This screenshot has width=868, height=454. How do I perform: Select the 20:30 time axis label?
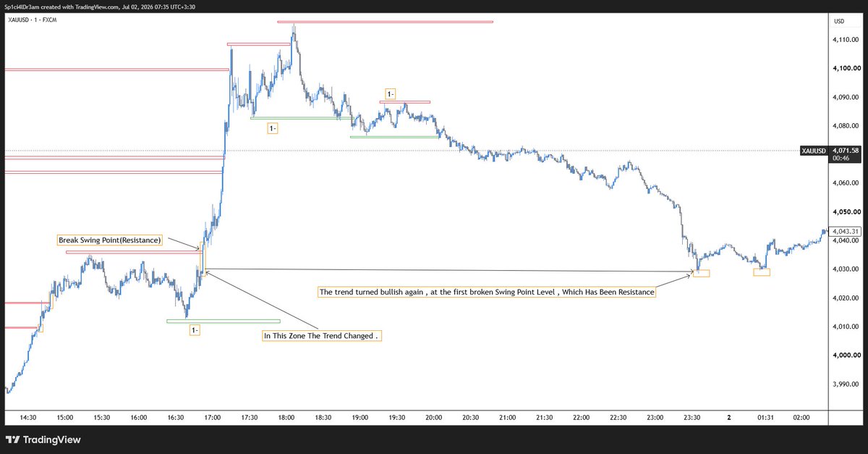coord(470,418)
